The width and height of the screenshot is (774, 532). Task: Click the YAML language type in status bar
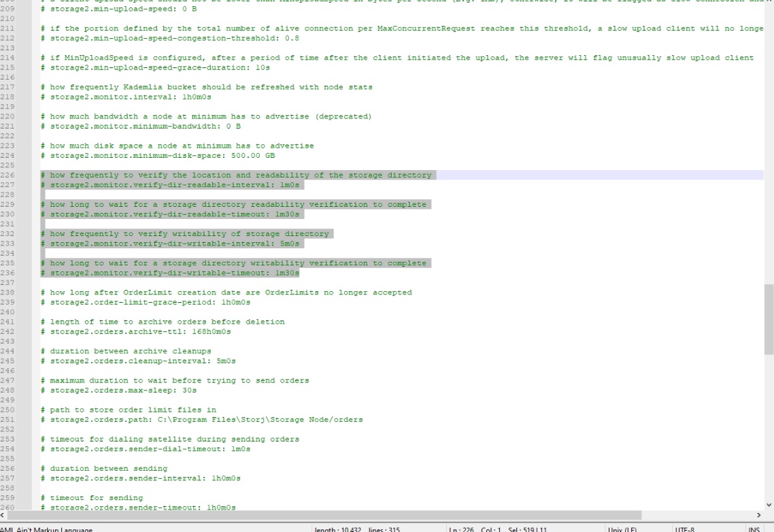coord(48,528)
